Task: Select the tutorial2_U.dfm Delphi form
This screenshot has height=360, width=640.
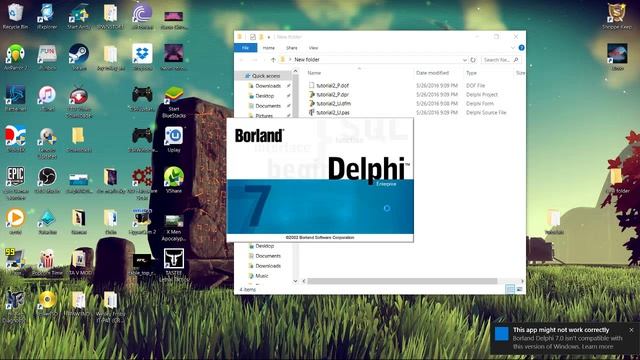Action: pyautogui.click(x=333, y=104)
